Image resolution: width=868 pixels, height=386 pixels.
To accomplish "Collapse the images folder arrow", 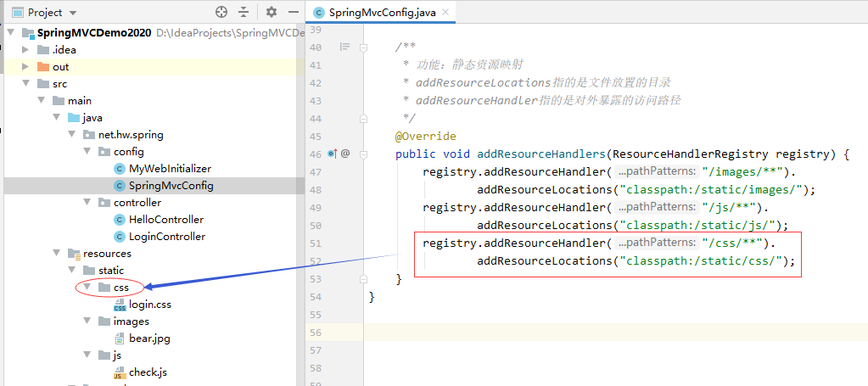I will pyautogui.click(x=87, y=322).
